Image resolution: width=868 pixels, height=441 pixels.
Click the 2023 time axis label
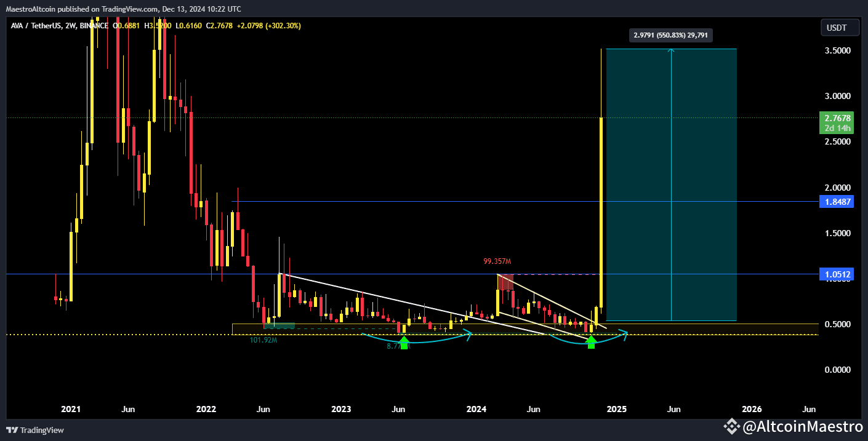coord(341,409)
